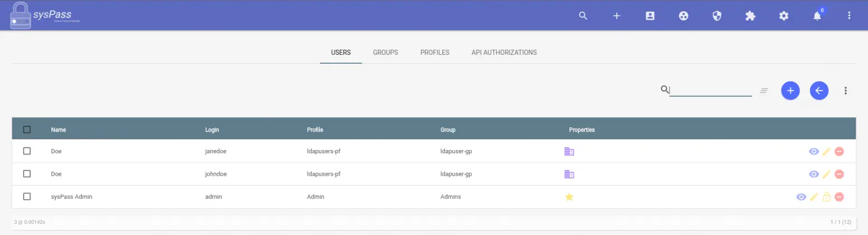Viewport: 868px width, 235px height.
Task: Open the vertical dots menu in top navbar
Action: pos(849,16)
